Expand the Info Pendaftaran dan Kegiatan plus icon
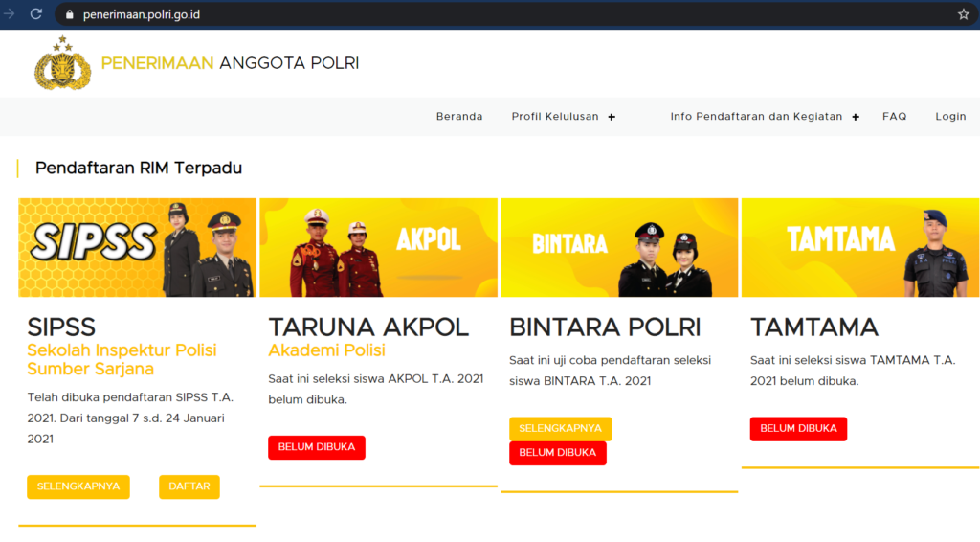The image size is (980, 542). pyautogui.click(x=856, y=117)
